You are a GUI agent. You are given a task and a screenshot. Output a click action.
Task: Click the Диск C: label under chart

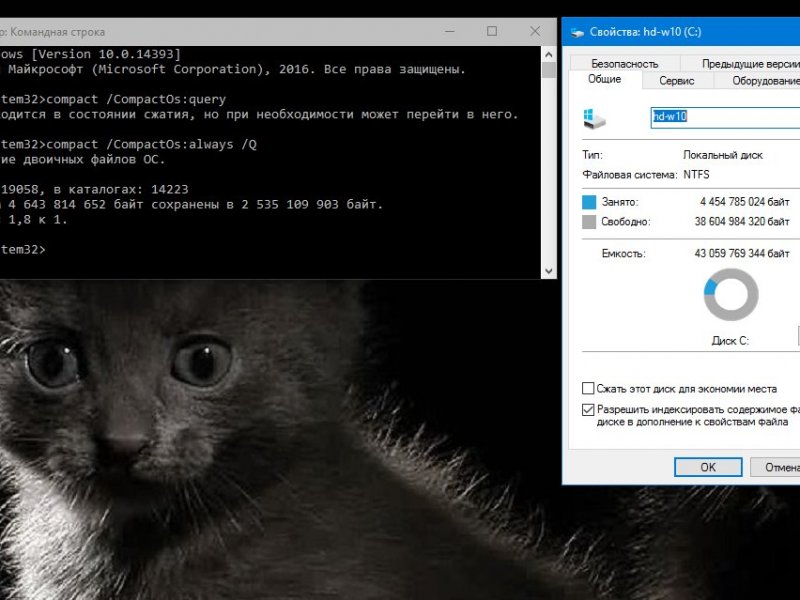730,341
